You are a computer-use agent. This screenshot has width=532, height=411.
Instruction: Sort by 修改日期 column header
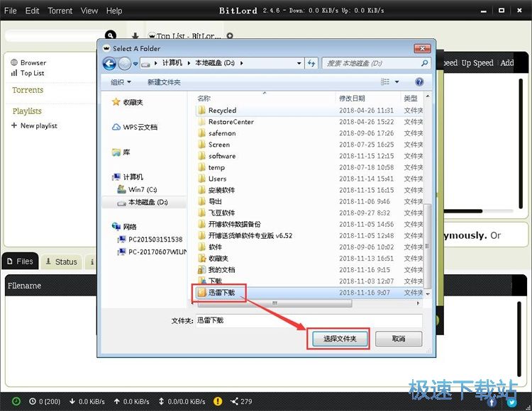[352, 98]
